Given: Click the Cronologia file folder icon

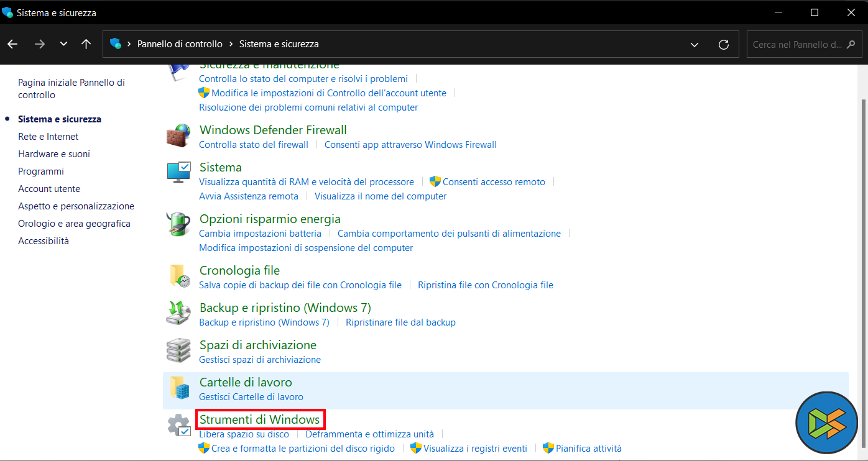Looking at the screenshot, I should [x=178, y=276].
